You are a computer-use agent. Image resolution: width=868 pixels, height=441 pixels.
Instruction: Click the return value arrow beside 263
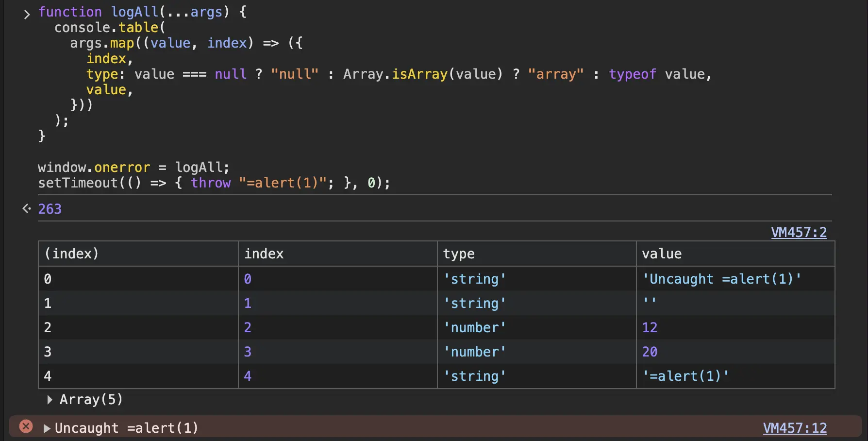[27, 208]
